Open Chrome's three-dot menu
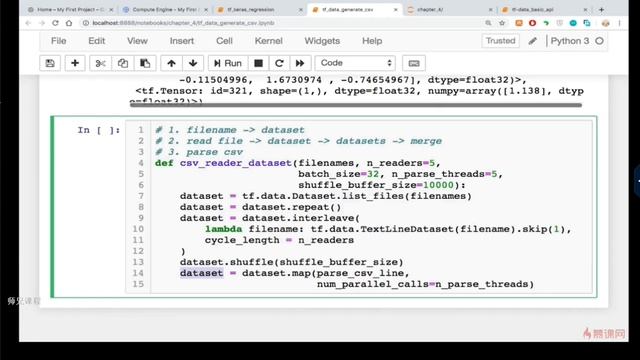 click(619, 23)
